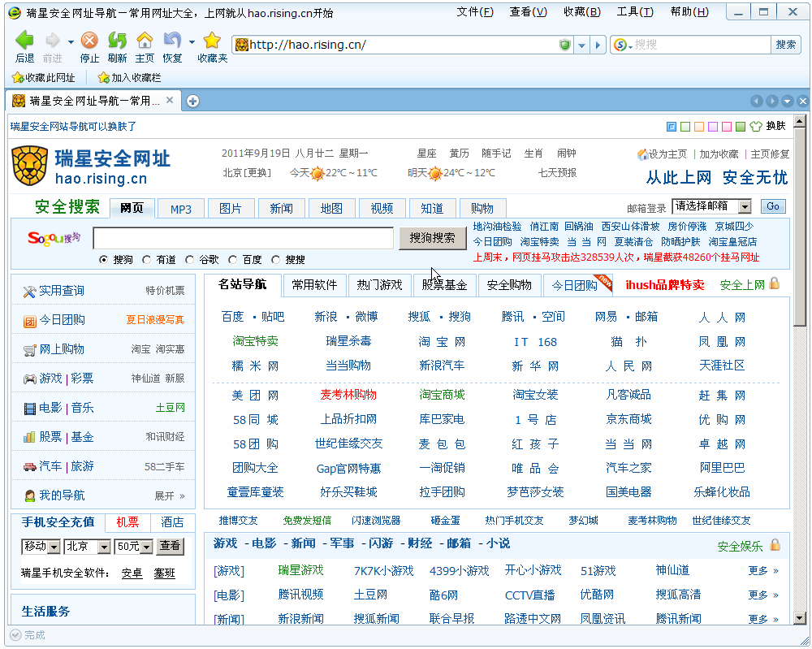This screenshot has width=812, height=649.
Task: Select the 搜搜 search engine radio button
Action: click(x=275, y=259)
